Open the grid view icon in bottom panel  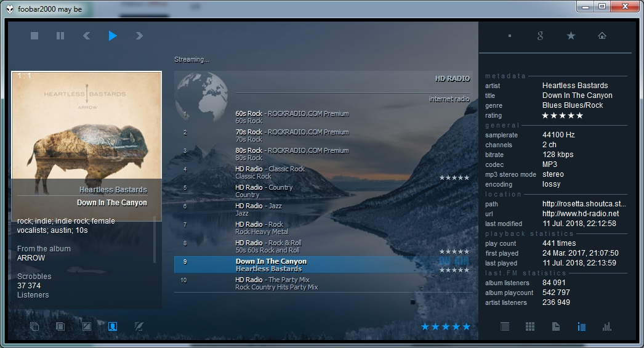coord(530,326)
